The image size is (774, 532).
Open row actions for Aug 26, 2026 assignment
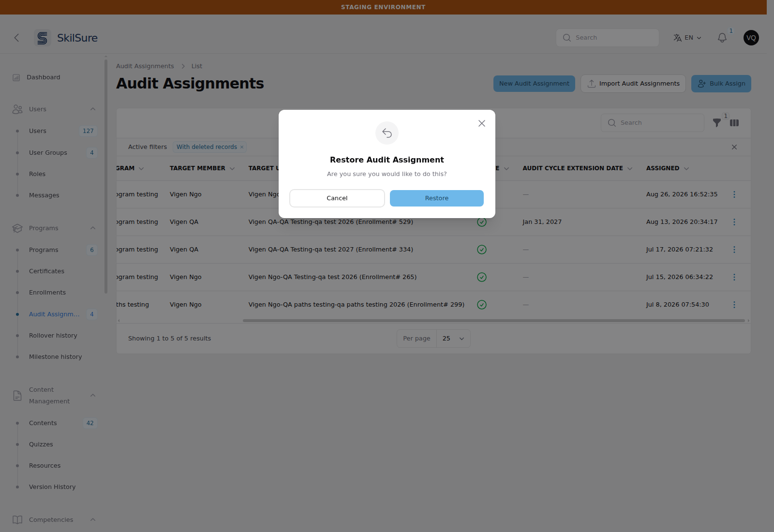(x=734, y=194)
